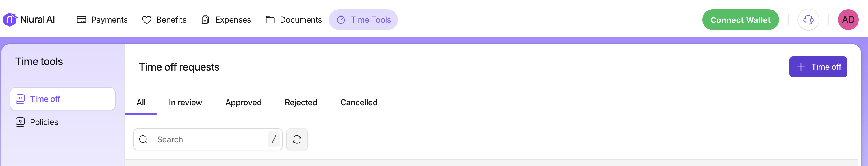Image resolution: width=868 pixels, height=166 pixels.
Task: Open the AD profile avatar
Action: click(x=847, y=20)
